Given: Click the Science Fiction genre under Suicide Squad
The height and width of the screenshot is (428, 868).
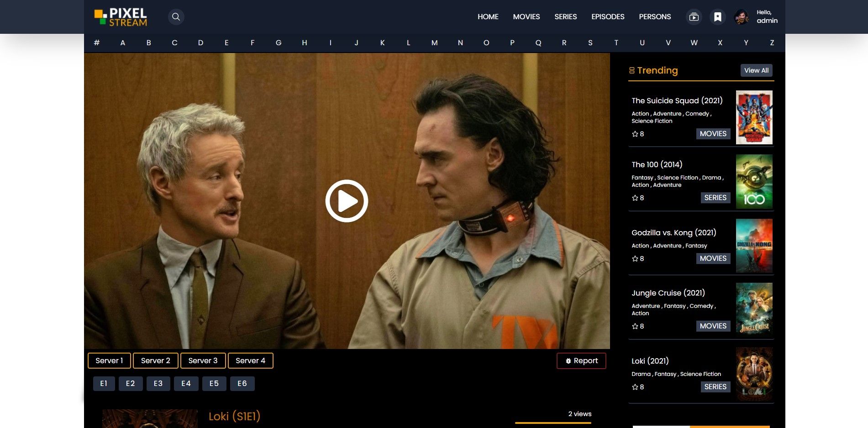Looking at the screenshot, I should [652, 121].
